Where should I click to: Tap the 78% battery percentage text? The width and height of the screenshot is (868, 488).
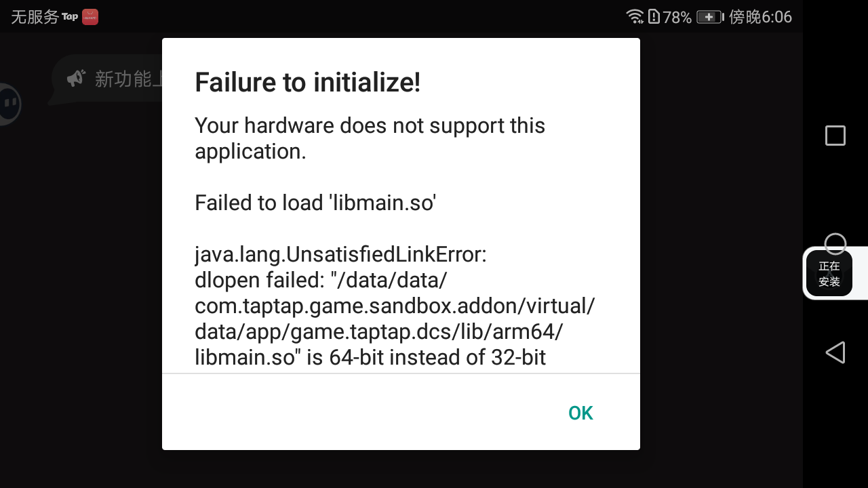coord(677,17)
